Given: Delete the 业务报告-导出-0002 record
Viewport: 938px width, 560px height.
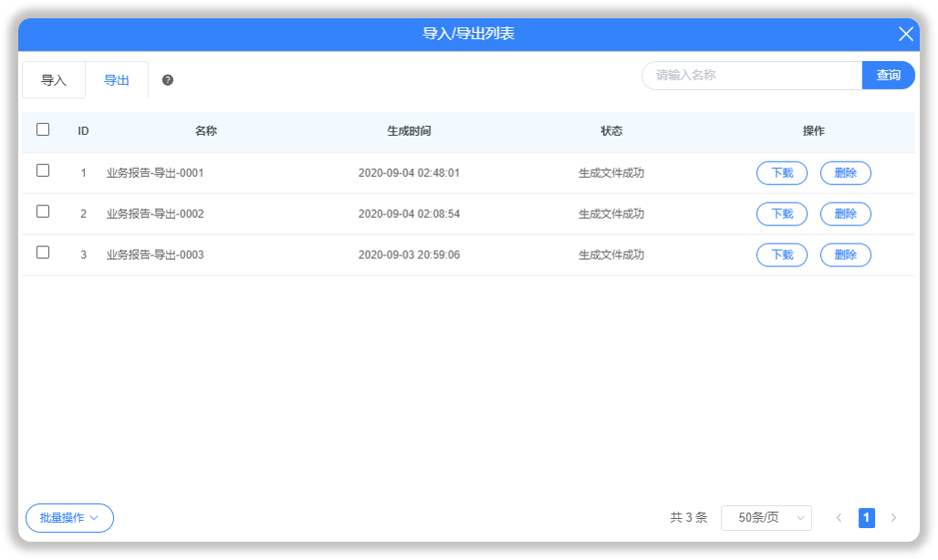Looking at the screenshot, I should coord(845,214).
